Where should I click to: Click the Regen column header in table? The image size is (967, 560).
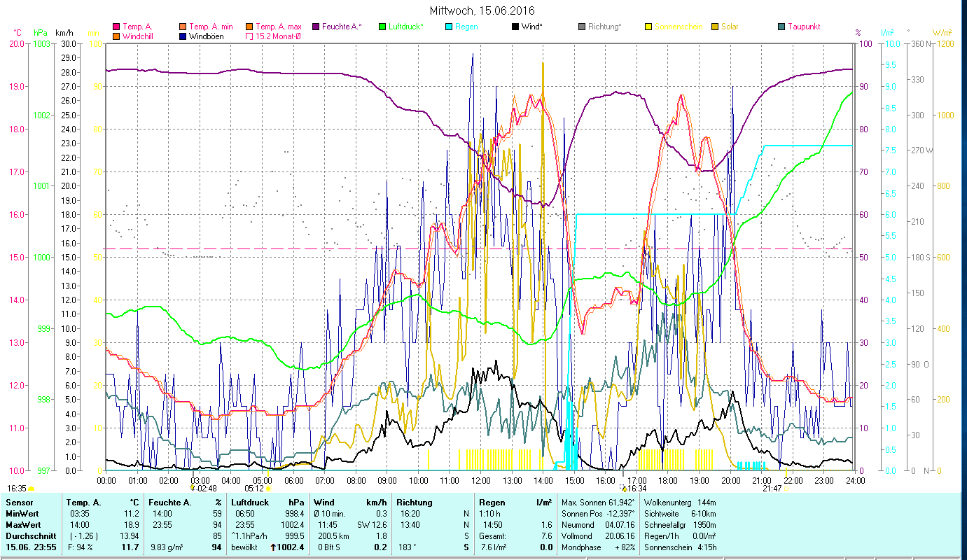click(492, 503)
